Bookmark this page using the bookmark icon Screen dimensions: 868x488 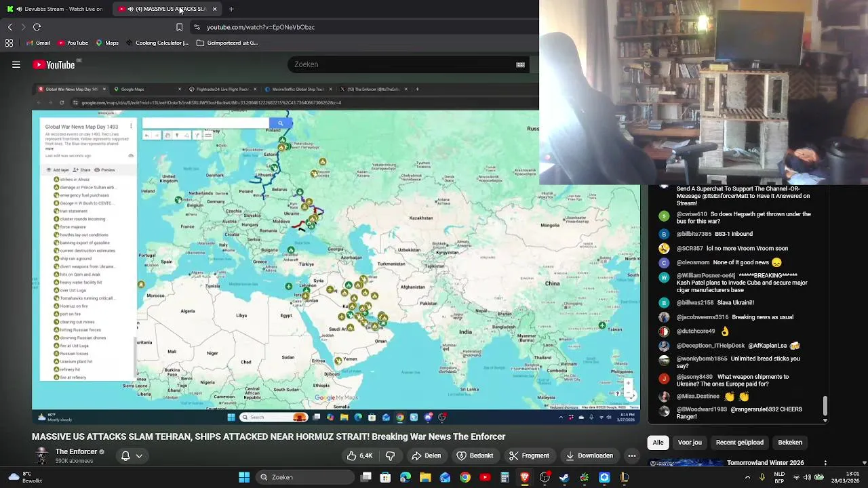[179, 27]
